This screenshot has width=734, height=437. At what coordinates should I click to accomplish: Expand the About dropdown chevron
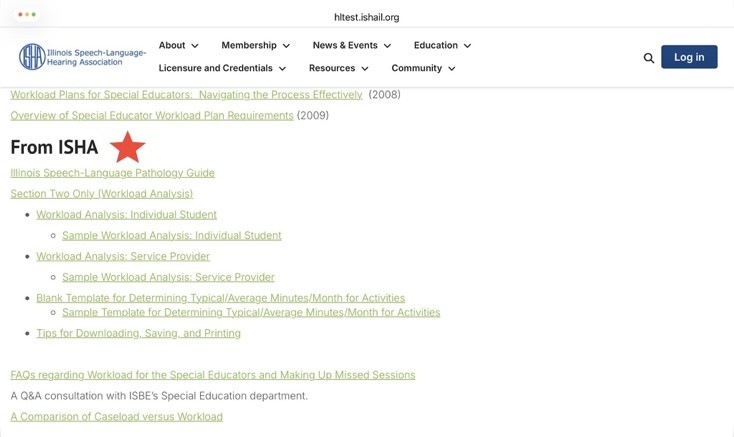coord(195,46)
